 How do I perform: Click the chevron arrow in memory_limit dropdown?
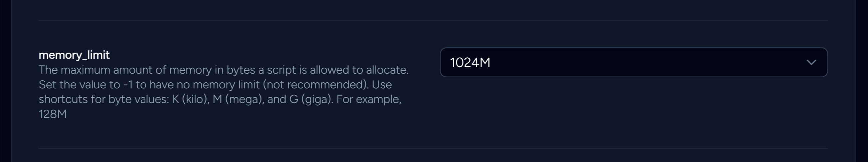[811, 62]
